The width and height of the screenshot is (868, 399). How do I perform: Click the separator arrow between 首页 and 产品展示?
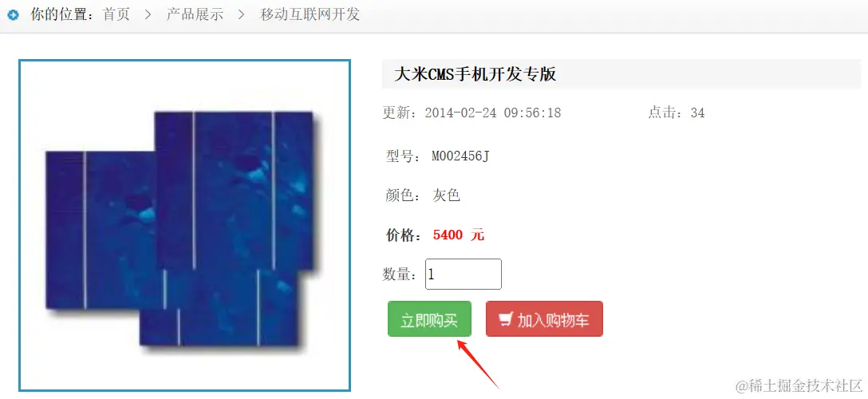[x=148, y=15]
